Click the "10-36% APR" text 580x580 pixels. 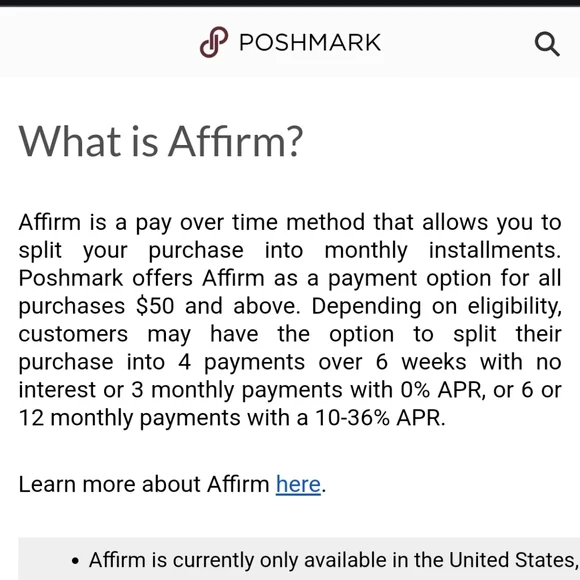[380, 418]
